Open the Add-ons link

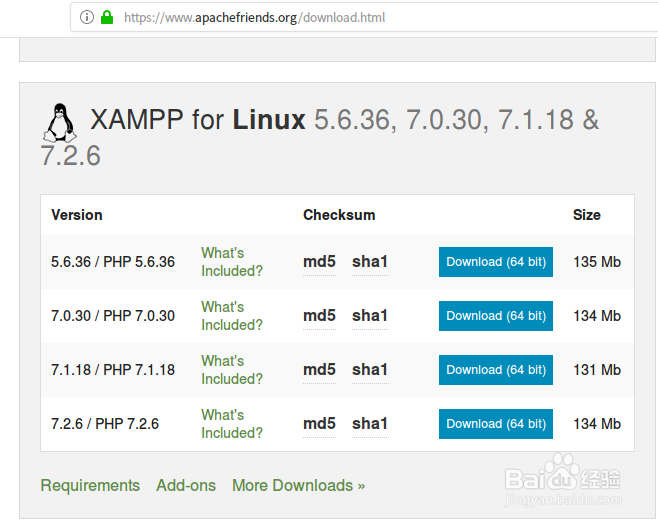coord(186,486)
